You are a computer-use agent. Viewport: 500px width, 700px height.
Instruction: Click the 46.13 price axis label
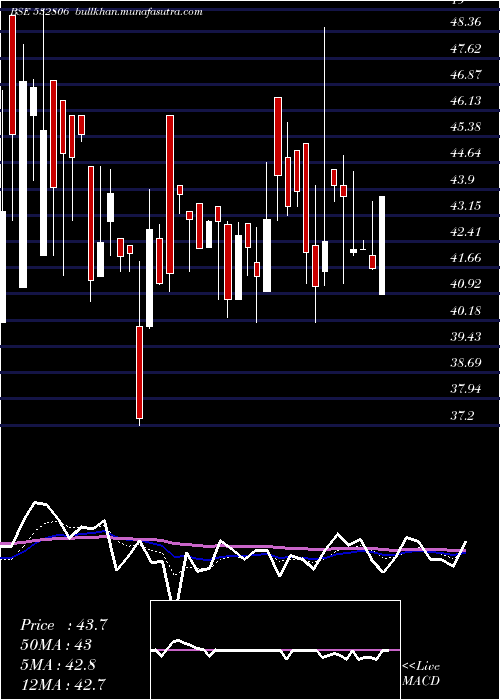tap(466, 101)
